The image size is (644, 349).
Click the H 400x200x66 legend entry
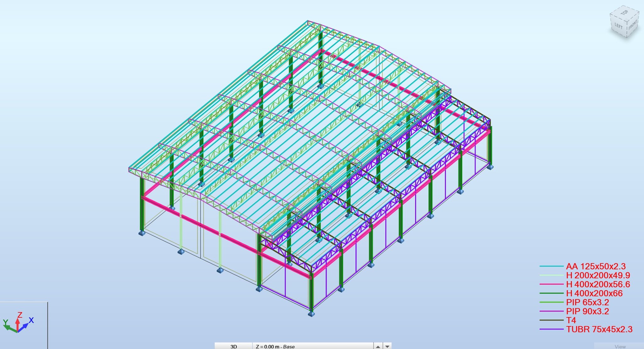(594, 293)
